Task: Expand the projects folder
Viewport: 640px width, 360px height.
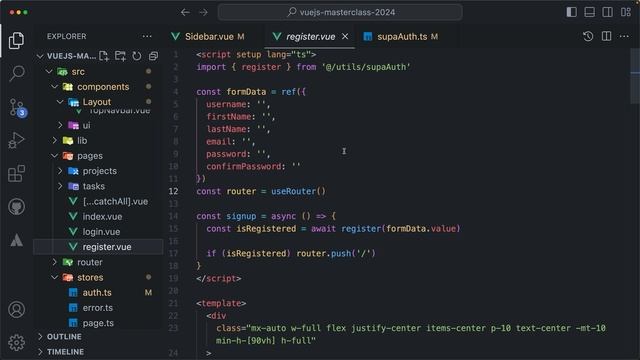Action: [60, 171]
